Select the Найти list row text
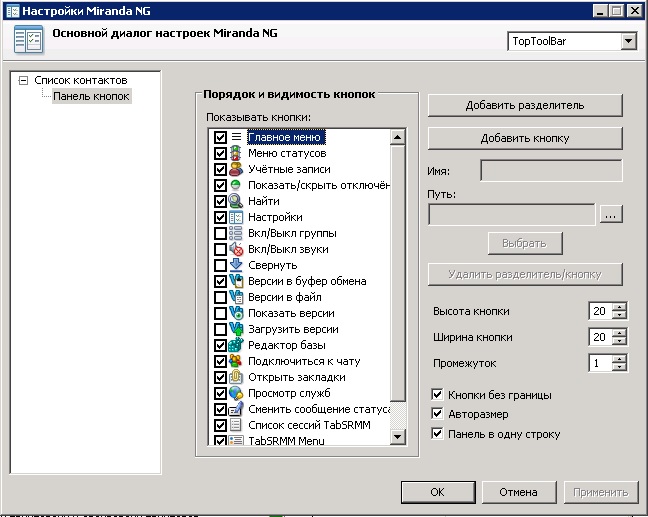The width and height of the screenshot is (648, 517). click(x=264, y=201)
